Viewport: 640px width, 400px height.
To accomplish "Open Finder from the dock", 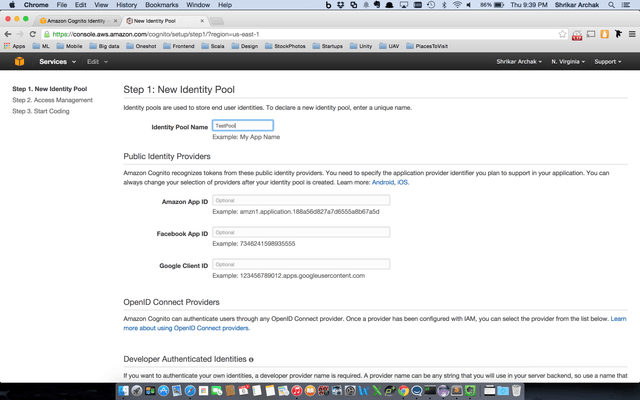I will coord(123,391).
